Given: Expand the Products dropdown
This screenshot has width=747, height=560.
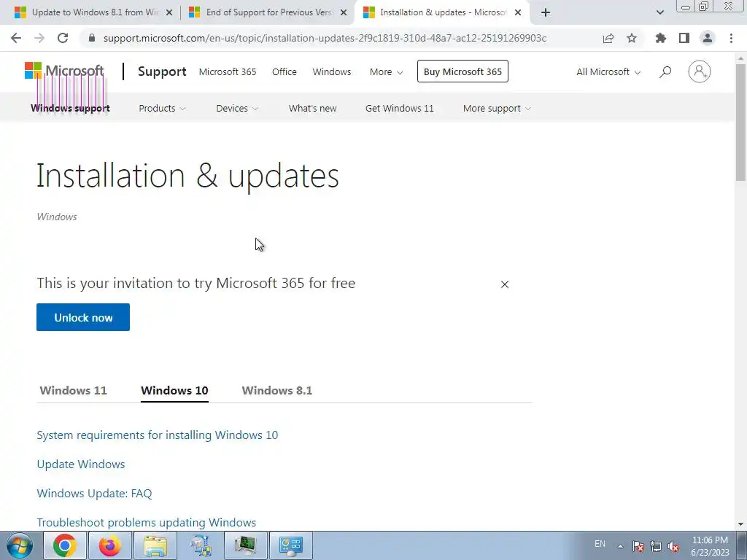Looking at the screenshot, I should click(x=162, y=109).
